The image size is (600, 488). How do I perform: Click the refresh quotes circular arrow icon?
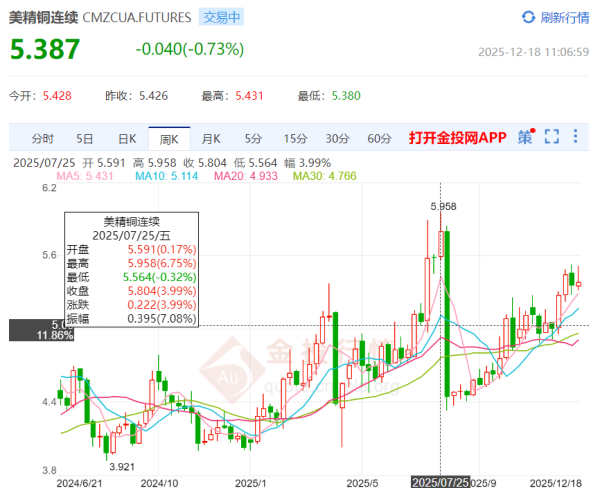[529, 17]
